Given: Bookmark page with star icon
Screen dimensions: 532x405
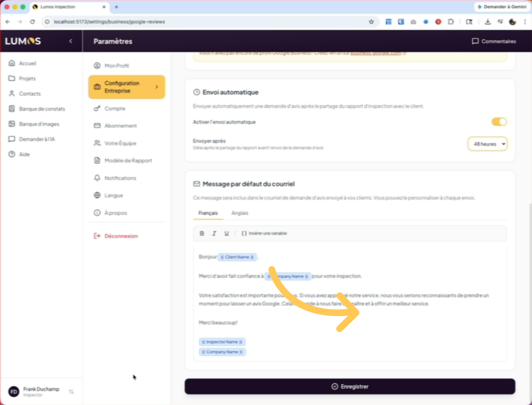Looking at the screenshot, I should click(371, 22).
